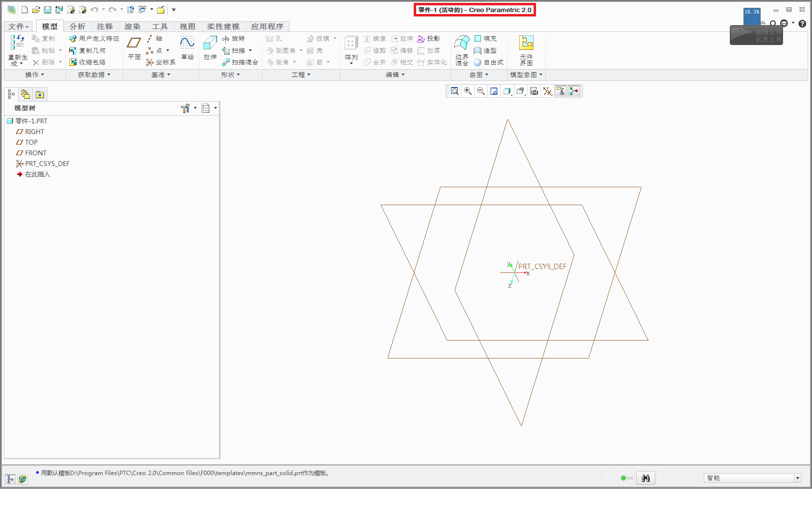The height and width of the screenshot is (508, 812).
Task: Toggle spin center display in the graphics toolbar
Action: point(574,91)
